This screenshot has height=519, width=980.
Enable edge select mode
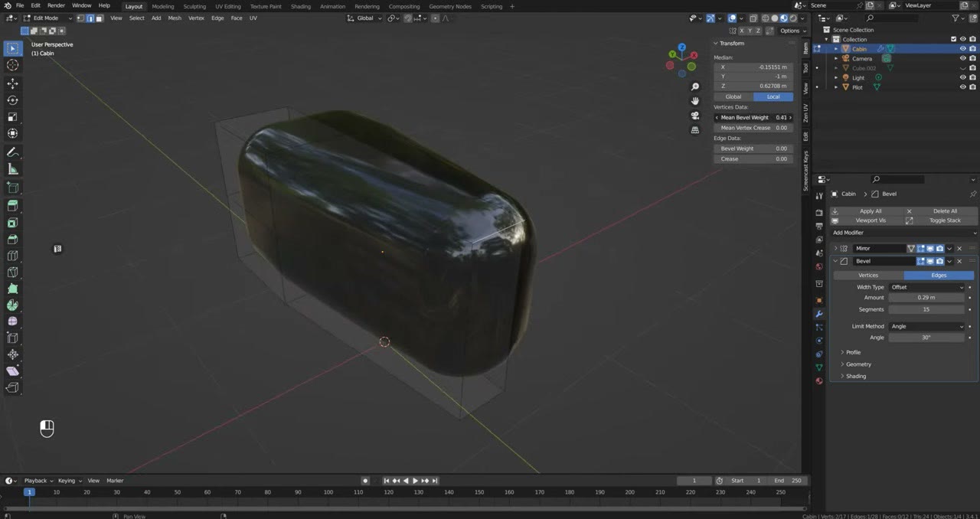pos(90,18)
